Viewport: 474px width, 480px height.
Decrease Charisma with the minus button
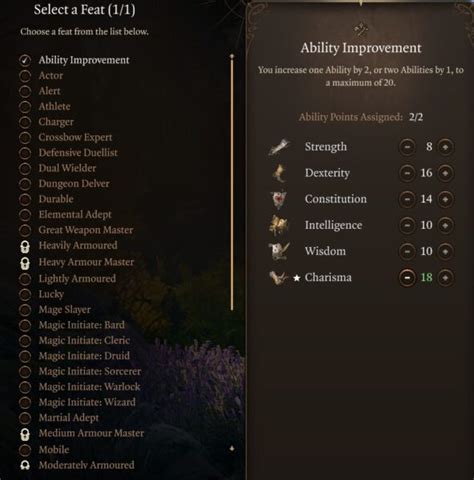[407, 277]
